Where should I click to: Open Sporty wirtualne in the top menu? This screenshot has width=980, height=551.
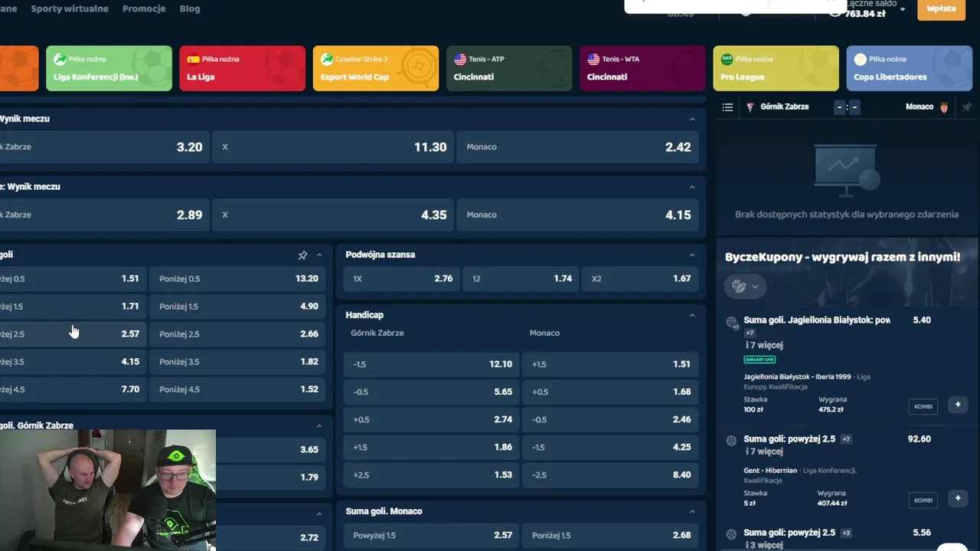point(70,8)
